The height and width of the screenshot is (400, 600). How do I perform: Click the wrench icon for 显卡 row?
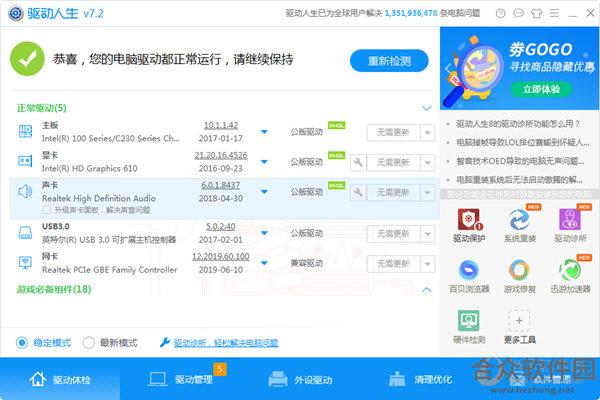click(x=358, y=162)
